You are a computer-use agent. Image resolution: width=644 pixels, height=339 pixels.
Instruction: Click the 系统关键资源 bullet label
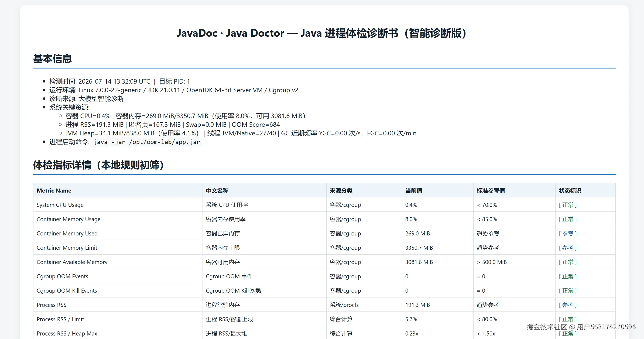(x=69, y=107)
